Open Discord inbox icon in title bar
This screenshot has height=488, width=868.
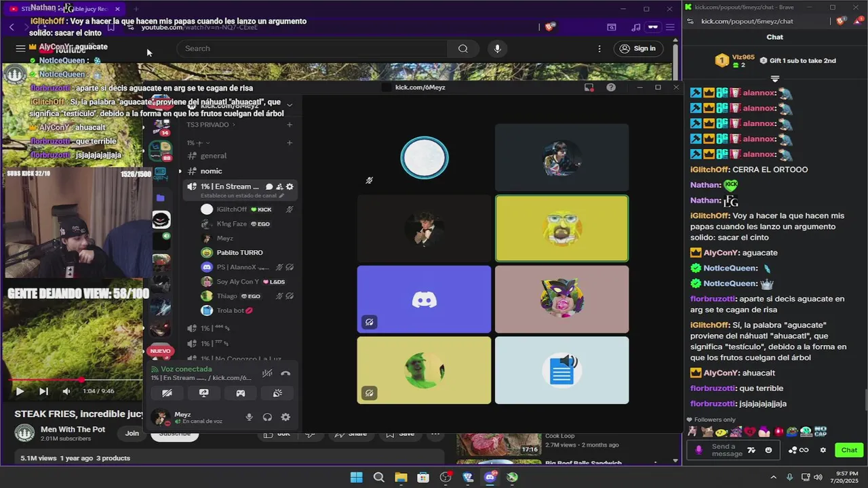589,87
